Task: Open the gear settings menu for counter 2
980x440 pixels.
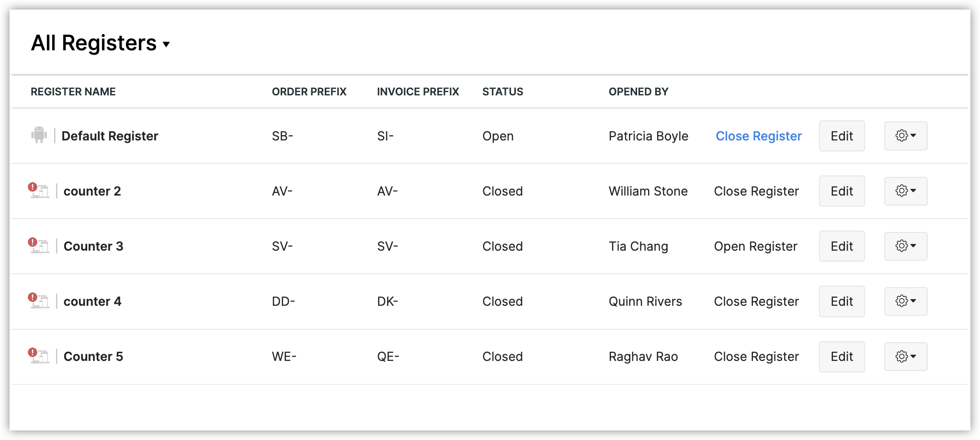Action: pyautogui.click(x=905, y=191)
